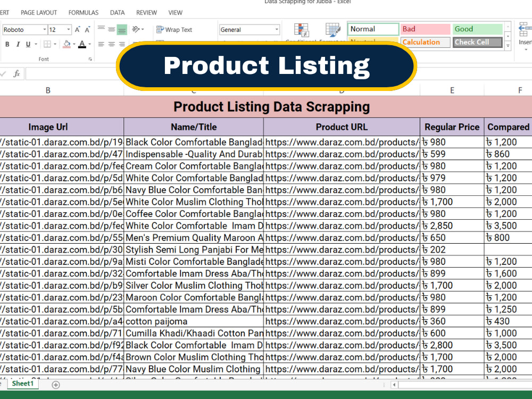Screen dimensions: 532x399
Task: Toggle Underline formatting
Action: pos(28,44)
